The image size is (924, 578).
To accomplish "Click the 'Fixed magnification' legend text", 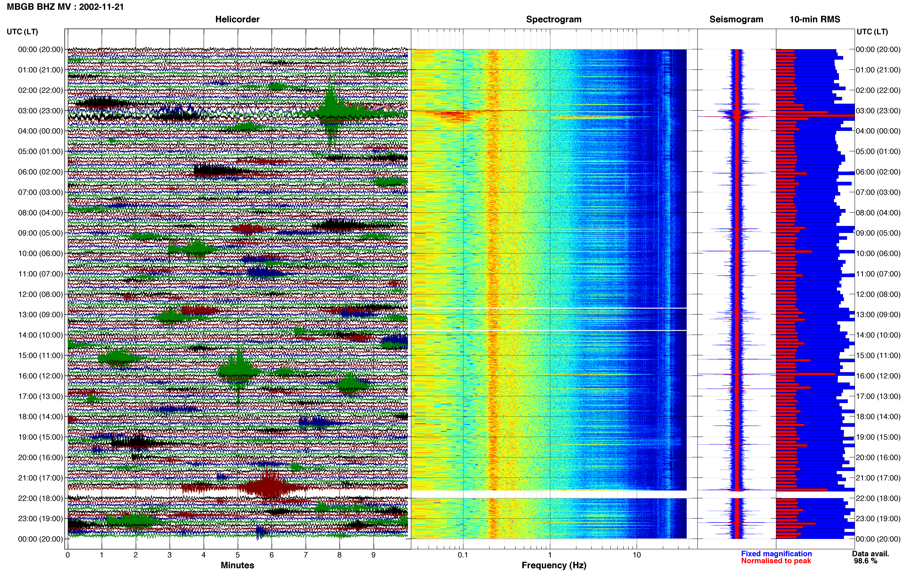I will point(777,554).
